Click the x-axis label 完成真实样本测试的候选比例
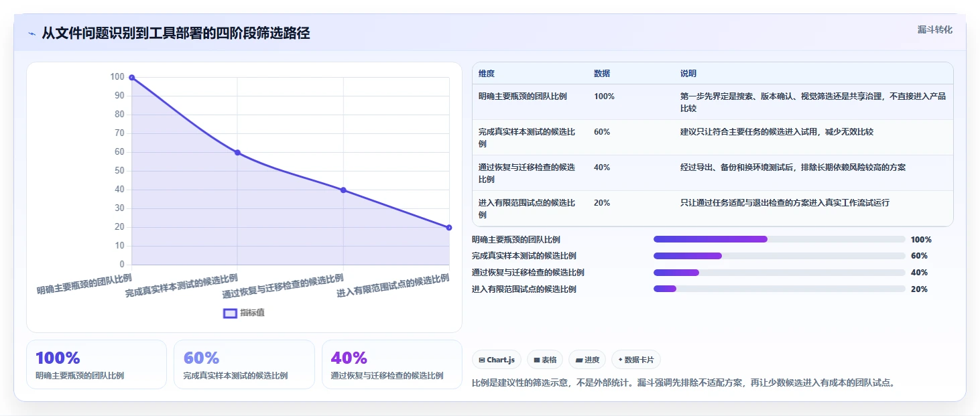 pos(182,285)
